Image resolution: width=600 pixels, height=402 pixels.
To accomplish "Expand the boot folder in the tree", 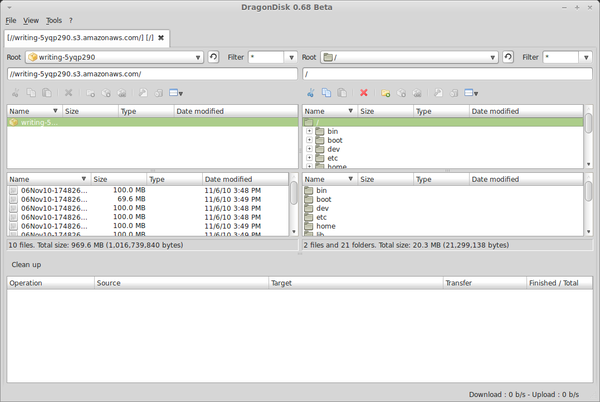I will [310, 140].
